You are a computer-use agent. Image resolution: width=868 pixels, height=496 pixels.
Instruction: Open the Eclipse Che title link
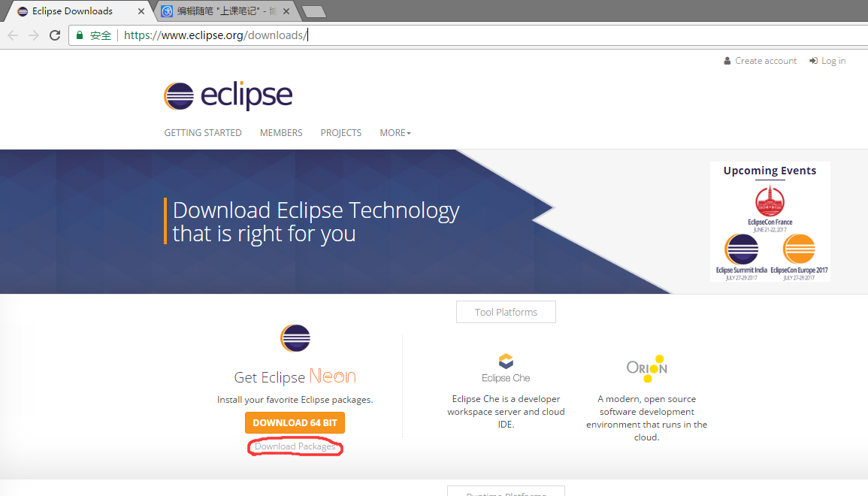click(506, 378)
